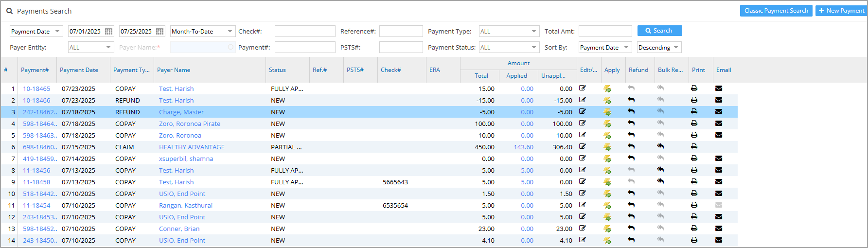Click the blue Search button
Viewport: 868px width, 248px height.
659,31
